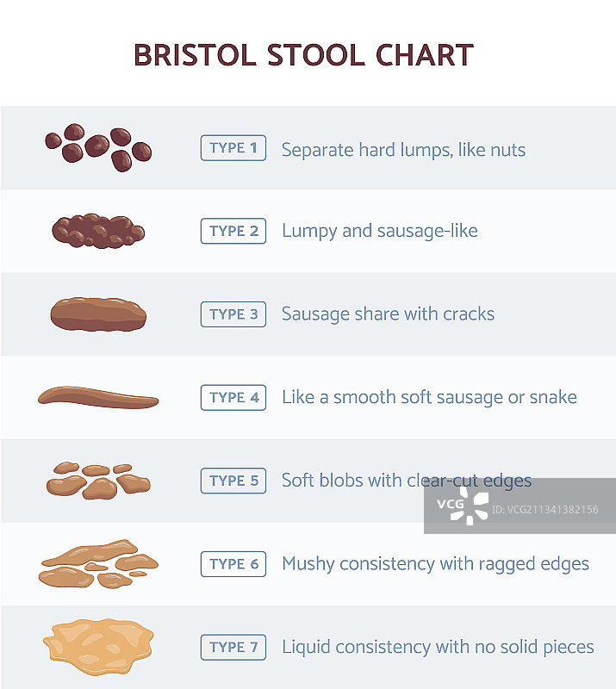The height and width of the screenshot is (689, 616).
Task: Click the Type 4 smooth snake illustration
Action: click(x=98, y=398)
